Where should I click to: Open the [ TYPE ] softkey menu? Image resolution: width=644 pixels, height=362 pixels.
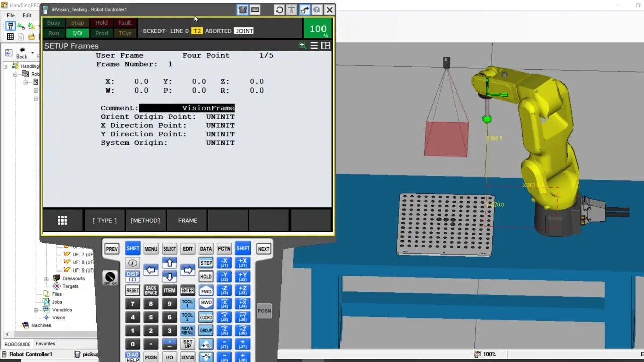pyautogui.click(x=104, y=220)
